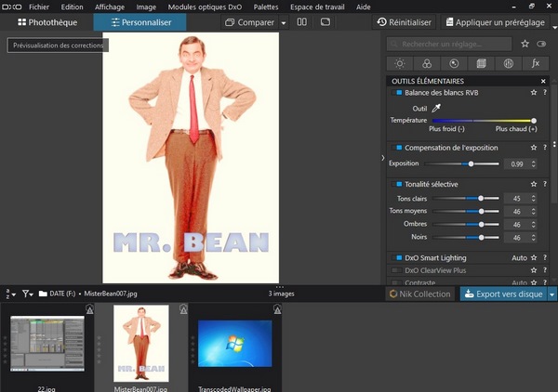Click the Tons clairs slider handle
The height and width of the screenshot is (392, 558).
pos(481,198)
